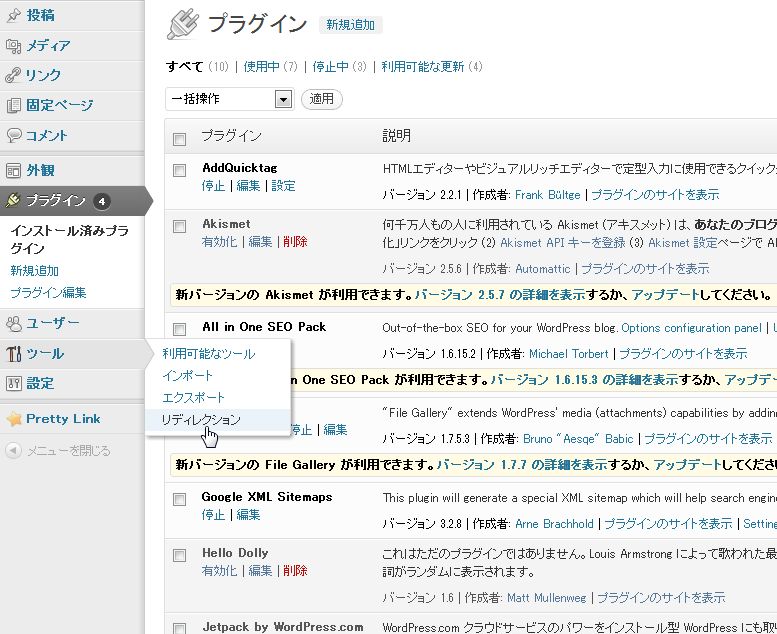Deactivate Google XML Sitemaps via 停止
Viewport: 777px width, 634px height.
pyautogui.click(x=213, y=515)
